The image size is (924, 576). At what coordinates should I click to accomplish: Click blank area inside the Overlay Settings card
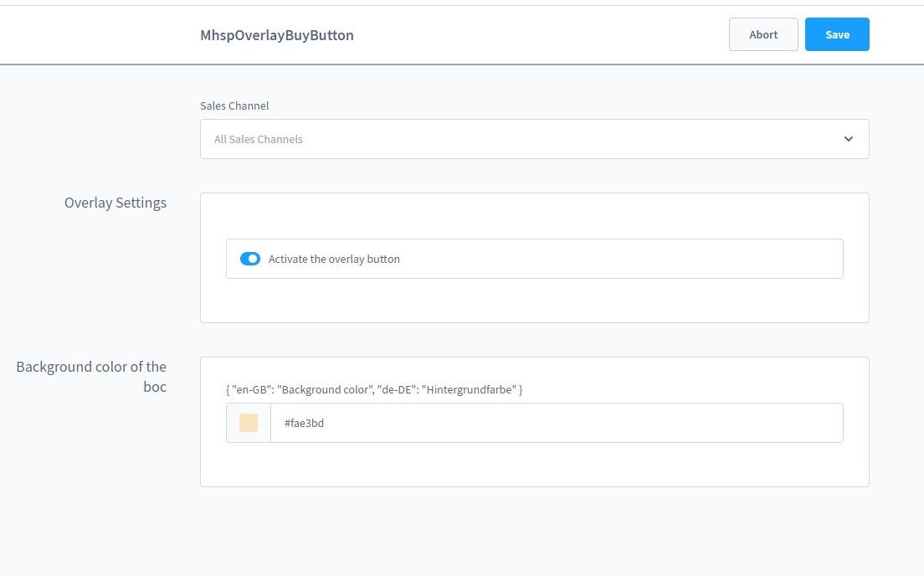(534, 300)
